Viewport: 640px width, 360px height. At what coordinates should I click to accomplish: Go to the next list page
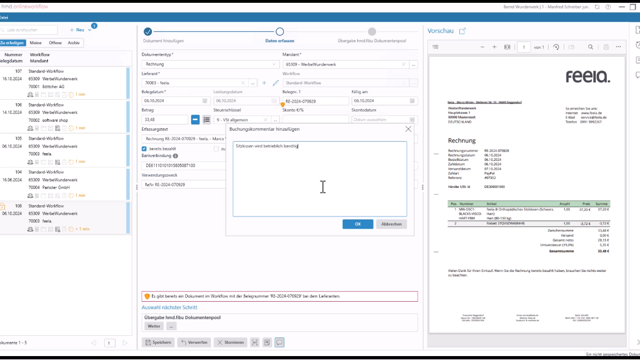tap(124, 343)
